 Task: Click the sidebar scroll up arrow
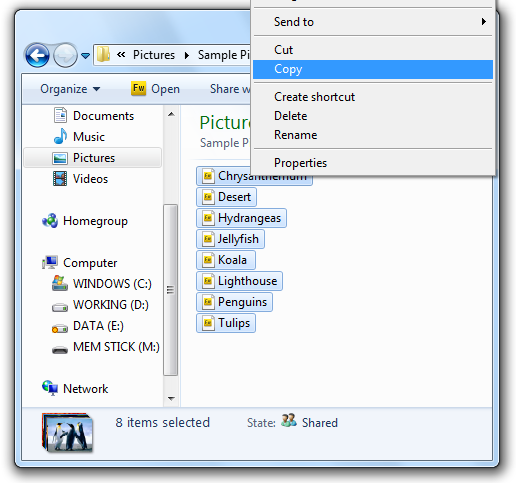click(171, 114)
